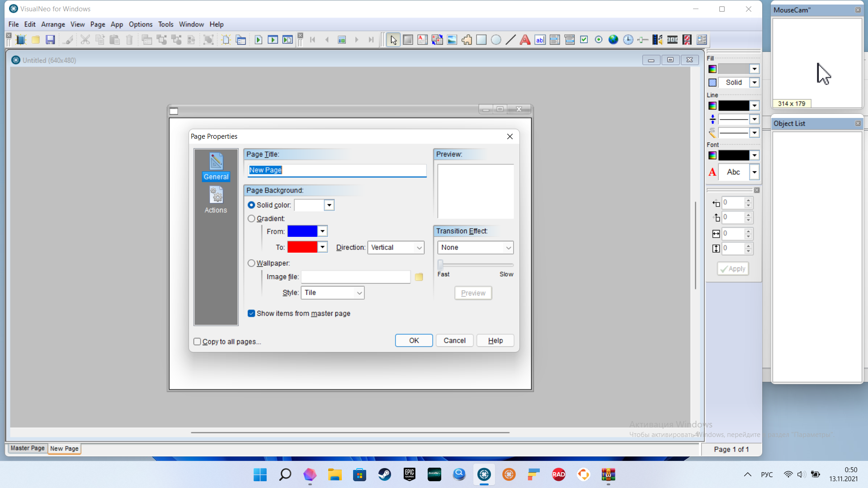868x488 pixels.
Task: Click the Add Page toolbar icon
Action: [x=226, y=40]
